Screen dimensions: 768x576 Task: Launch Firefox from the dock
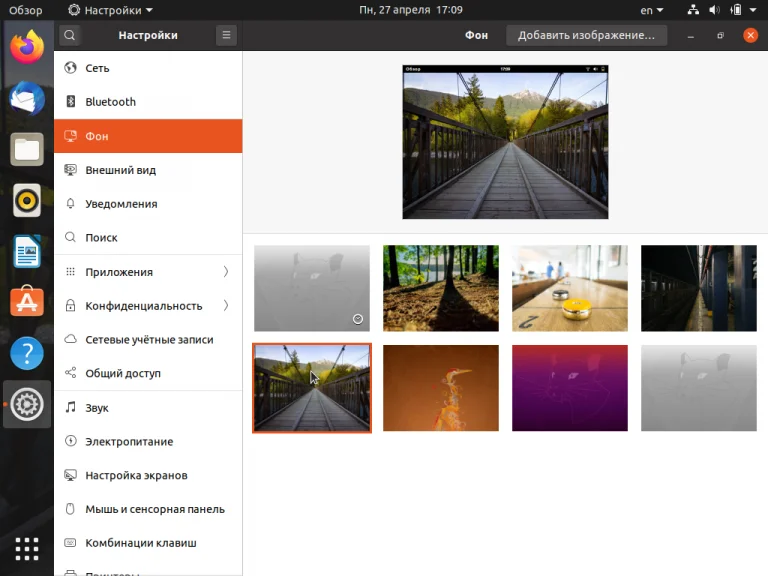coord(27,47)
